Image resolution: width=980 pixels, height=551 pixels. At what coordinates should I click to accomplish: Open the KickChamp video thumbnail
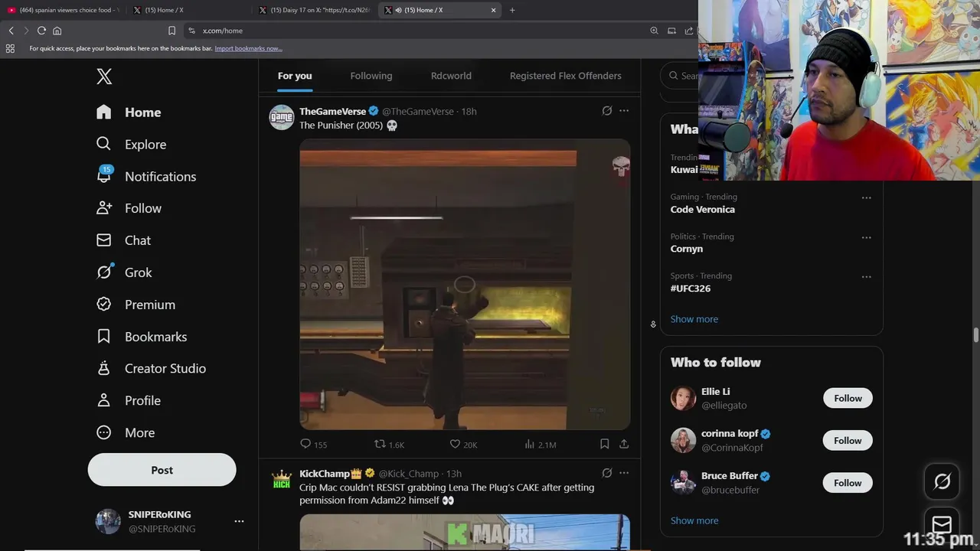tap(465, 532)
